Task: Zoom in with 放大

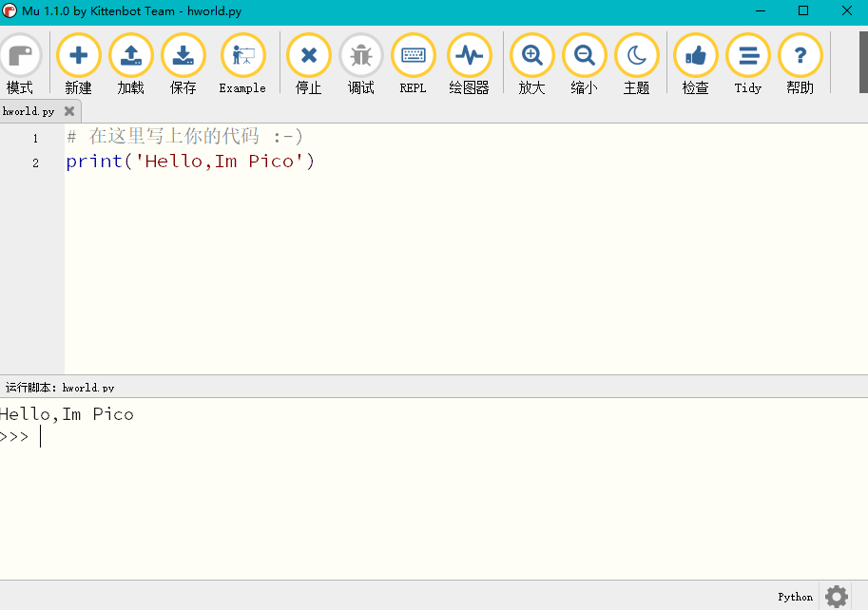Action: (532, 64)
